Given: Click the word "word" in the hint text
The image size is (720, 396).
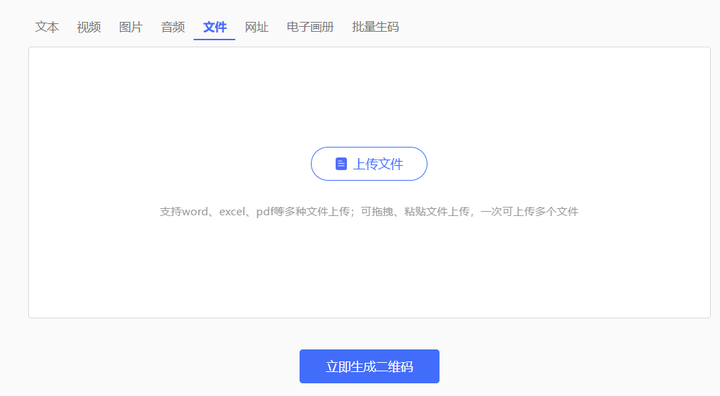Looking at the screenshot, I should tap(196, 212).
